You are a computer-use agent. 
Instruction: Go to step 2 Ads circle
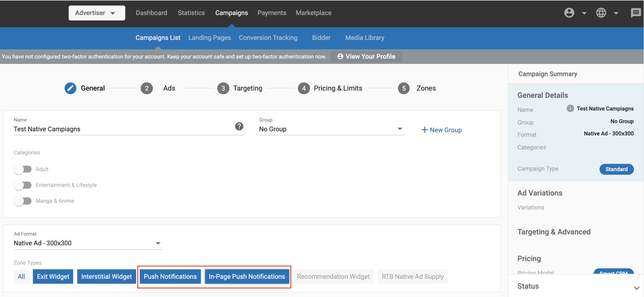[x=147, y=88]
